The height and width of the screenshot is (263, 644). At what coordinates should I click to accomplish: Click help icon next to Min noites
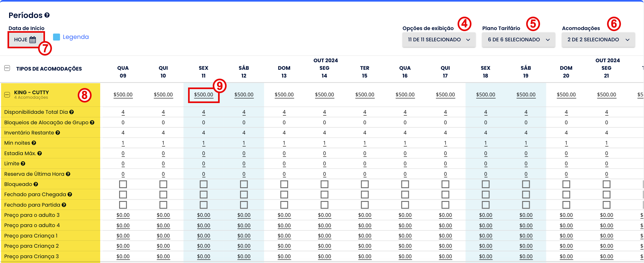click(34, 143)
